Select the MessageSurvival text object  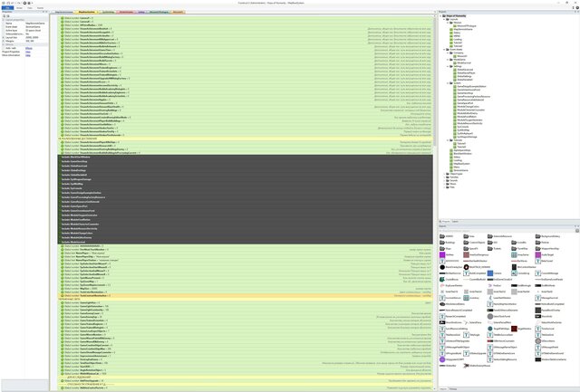pyautogui.click(x=547, y=298)
